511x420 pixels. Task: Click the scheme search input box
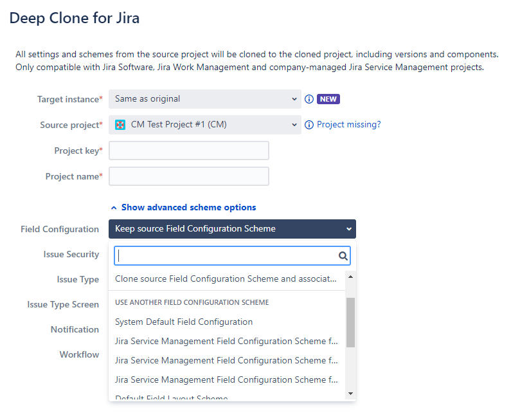232,255
